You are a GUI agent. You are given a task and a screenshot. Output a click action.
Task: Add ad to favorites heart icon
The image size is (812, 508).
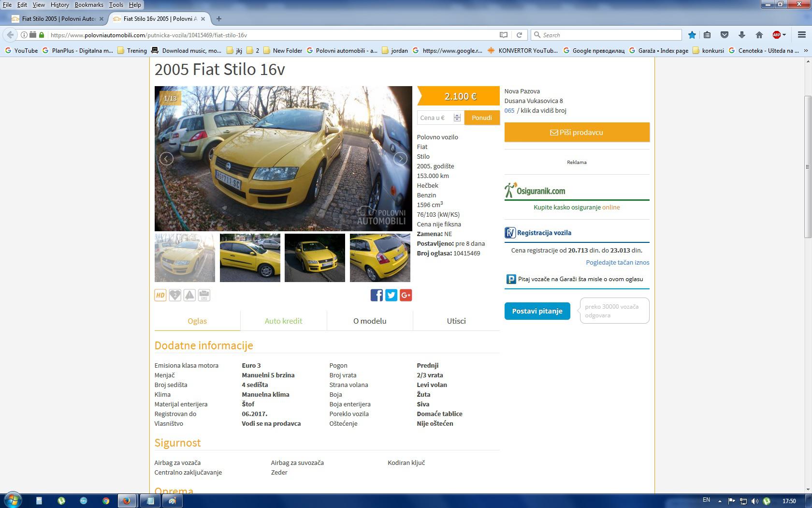click(175, 295)
